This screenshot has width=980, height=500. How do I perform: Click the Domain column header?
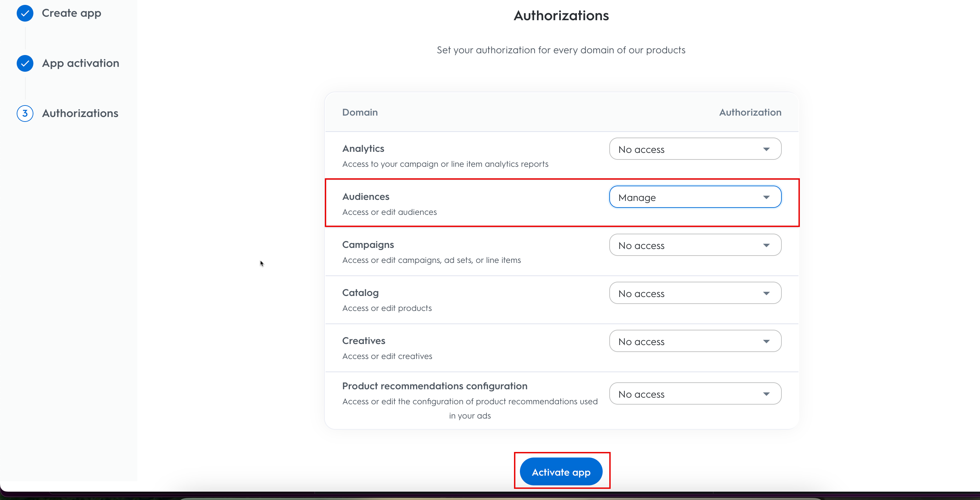360,112
